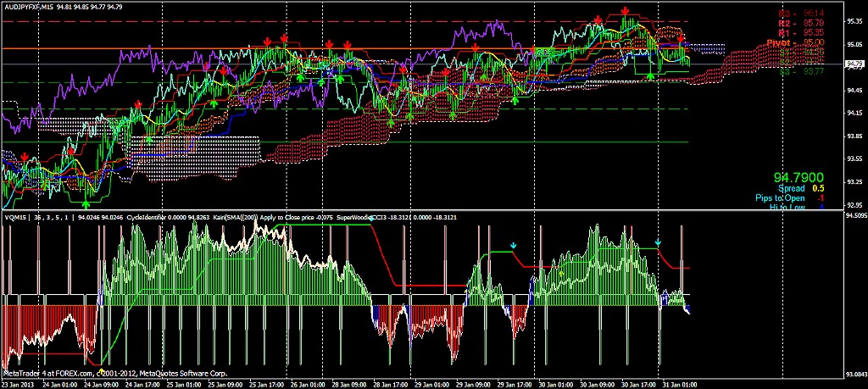Click the yellow dot marker at the indicator's bottom
This screenshot has width=868, height=389.
click(x=101, y=370)
